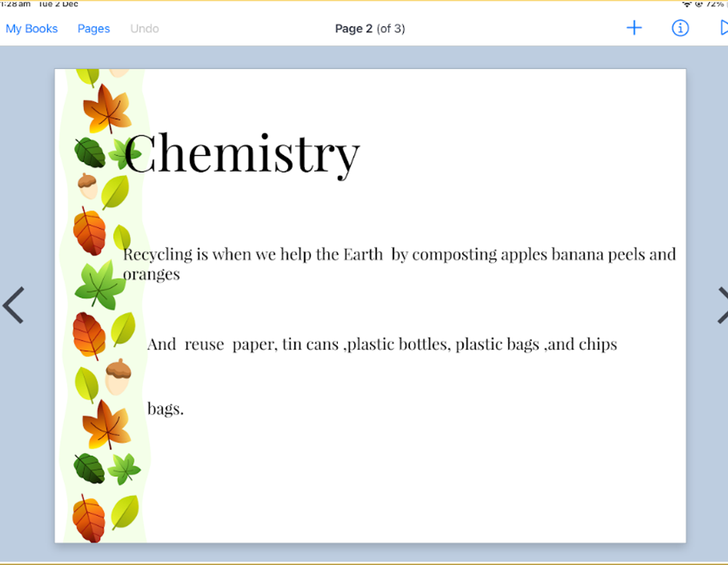The width and height of the screenshot is (728, 565).
Task: Tap the play button to read book
Action: click(722, 28)
